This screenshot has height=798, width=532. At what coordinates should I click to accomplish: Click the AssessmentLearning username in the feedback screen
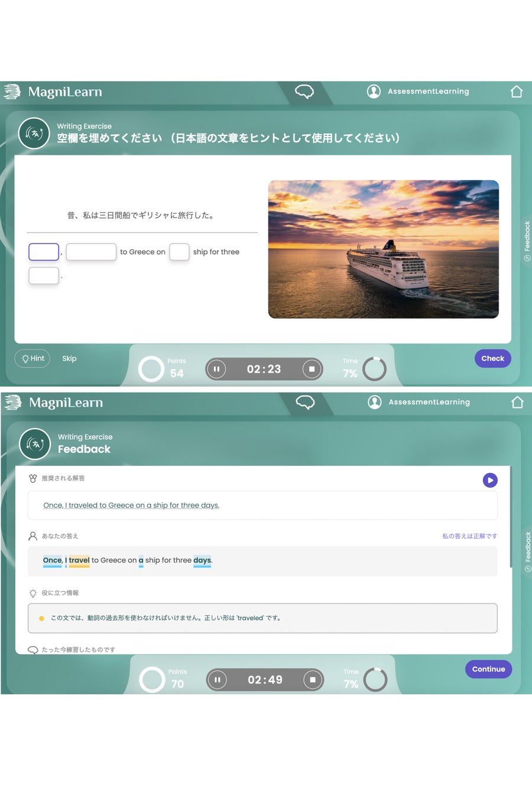click(429, 402)
